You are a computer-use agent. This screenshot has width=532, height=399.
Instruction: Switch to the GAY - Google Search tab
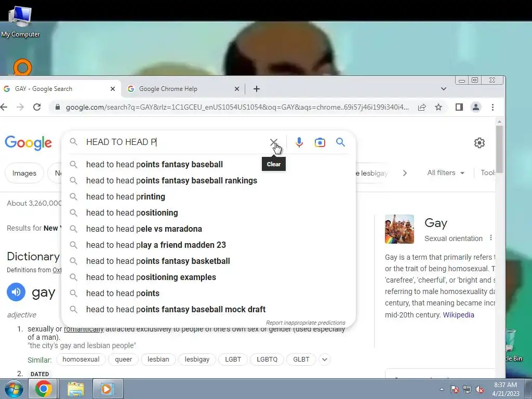click(60, 89)
